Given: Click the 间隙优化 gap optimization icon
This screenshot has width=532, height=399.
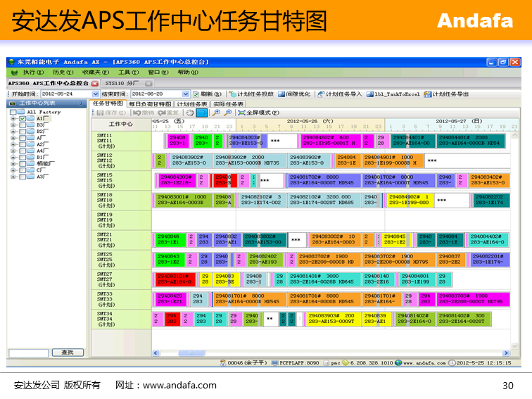Looking at the screenshot, I should [x=281, y=94].
